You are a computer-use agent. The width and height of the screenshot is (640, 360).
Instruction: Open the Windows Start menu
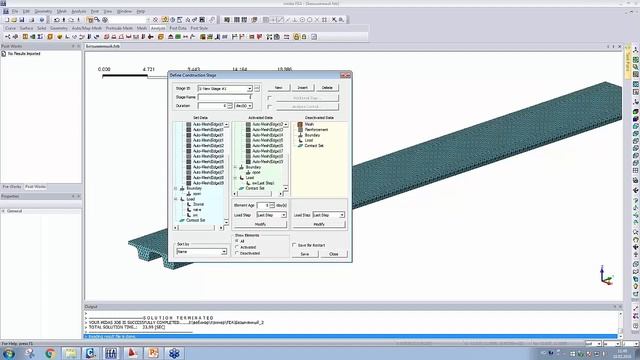9,353
